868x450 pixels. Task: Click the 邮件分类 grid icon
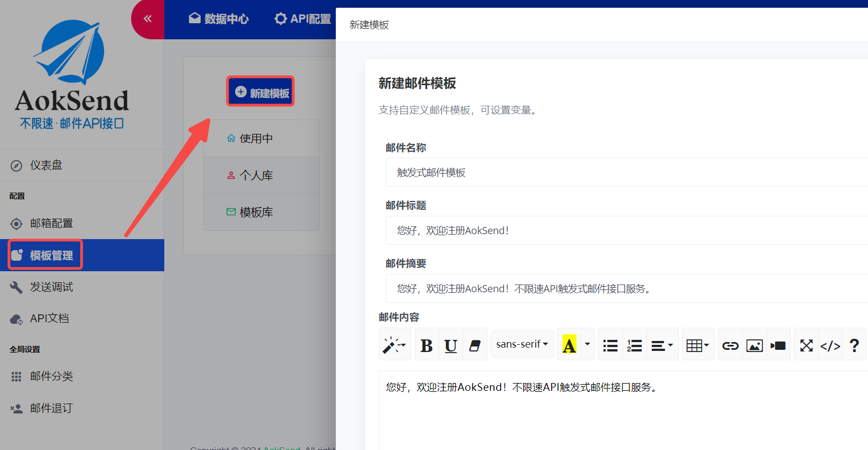[17, 376]
